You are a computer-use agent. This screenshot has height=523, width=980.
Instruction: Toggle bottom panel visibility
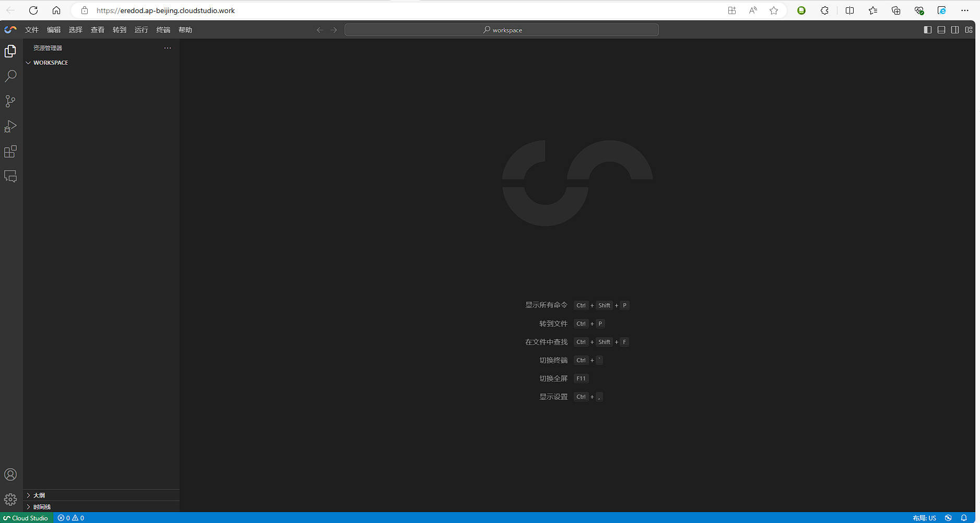(x=941, y=30)
